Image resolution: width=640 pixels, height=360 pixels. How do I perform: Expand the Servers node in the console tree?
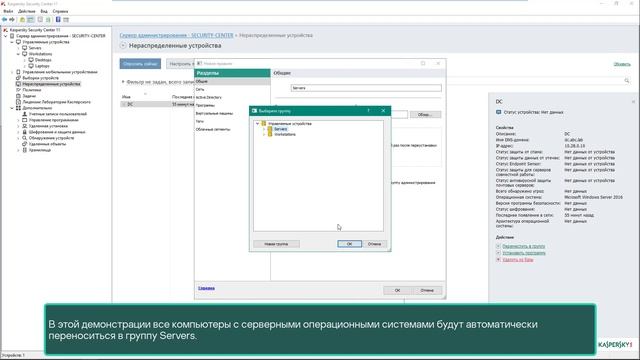[18, 48]
